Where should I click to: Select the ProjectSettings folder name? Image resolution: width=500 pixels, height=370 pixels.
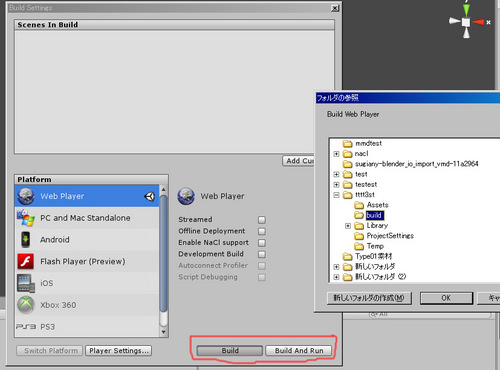click(x=390, y=236)
